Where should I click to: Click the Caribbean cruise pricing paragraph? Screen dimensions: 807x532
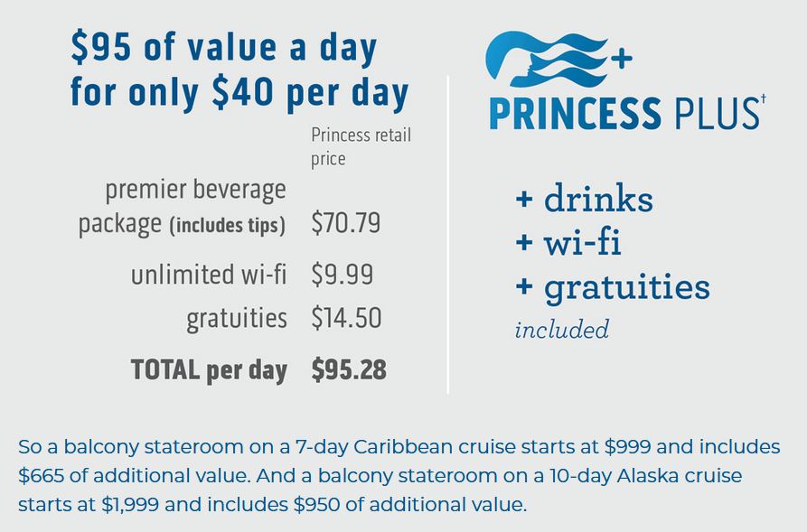tap(399, 475)
